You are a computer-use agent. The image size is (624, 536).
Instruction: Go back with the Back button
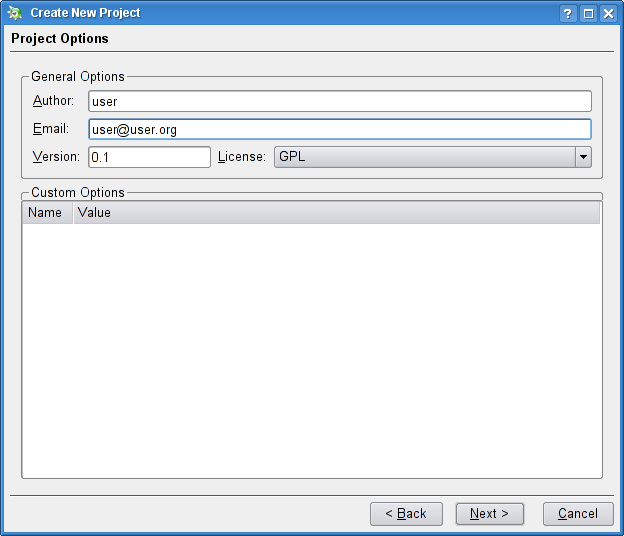click(406, 514)
